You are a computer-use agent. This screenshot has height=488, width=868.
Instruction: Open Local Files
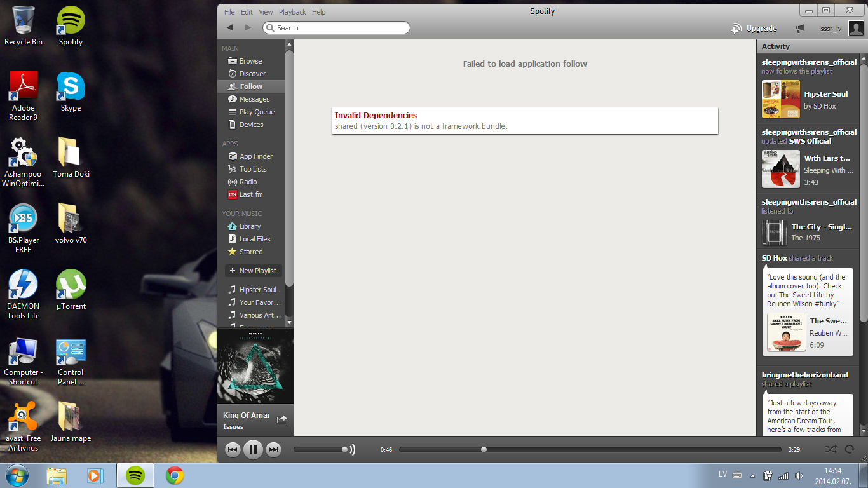[251, 239]
